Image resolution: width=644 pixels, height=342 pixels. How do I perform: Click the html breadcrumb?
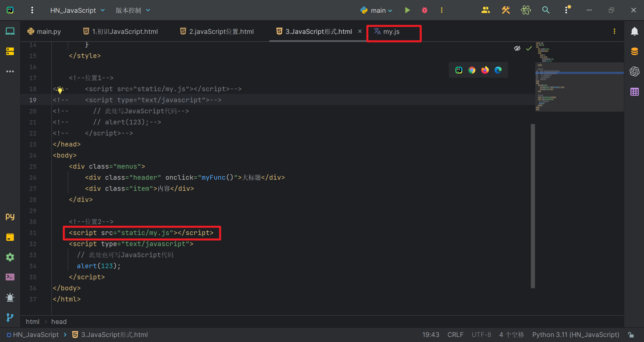(x=33, y=322)
